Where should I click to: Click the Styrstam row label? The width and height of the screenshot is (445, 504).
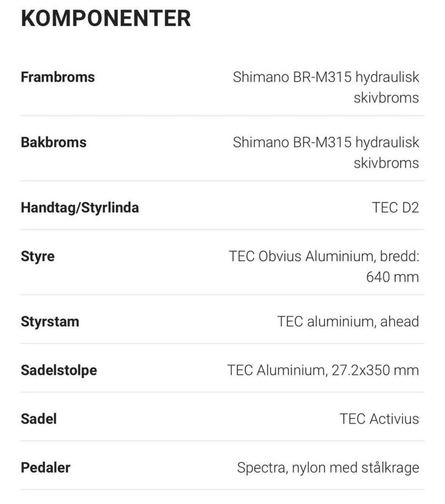tap(50, 321)
